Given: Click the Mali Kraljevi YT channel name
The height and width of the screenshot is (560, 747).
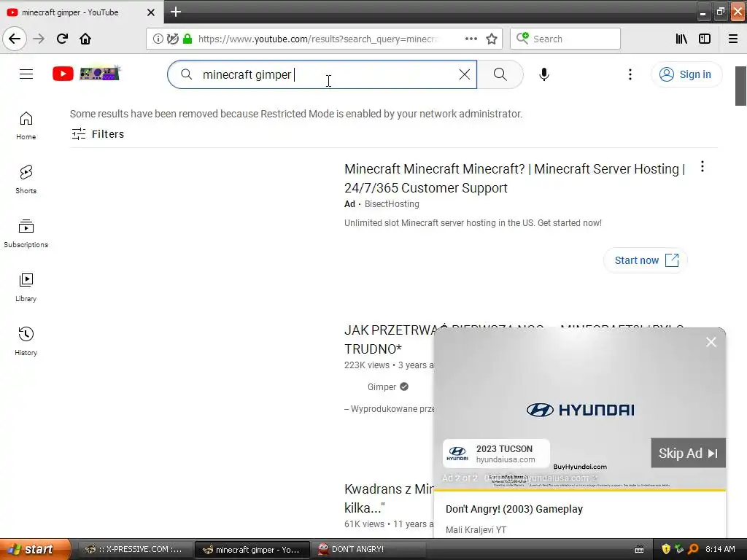Looking at the screenshot, I should click(x=476, y=529).
